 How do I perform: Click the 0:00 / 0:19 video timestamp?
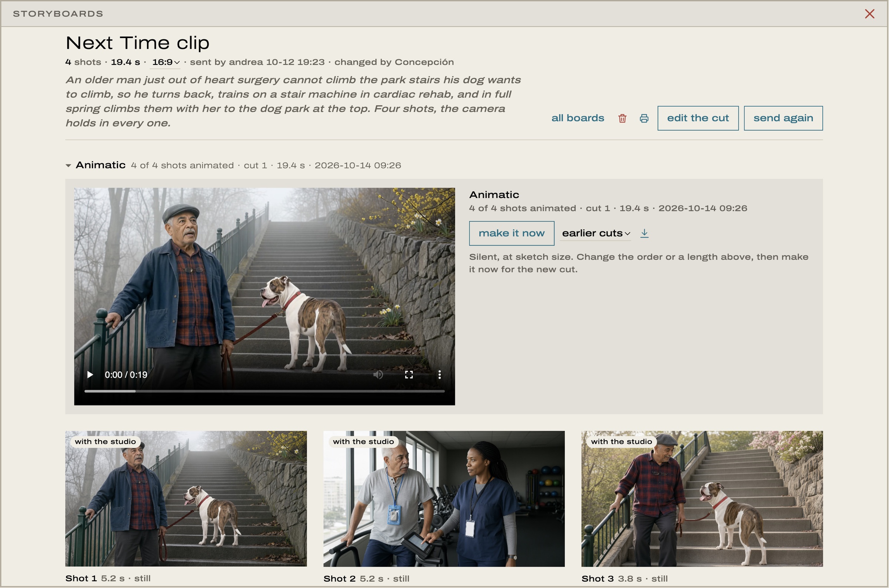coord(126,375)
